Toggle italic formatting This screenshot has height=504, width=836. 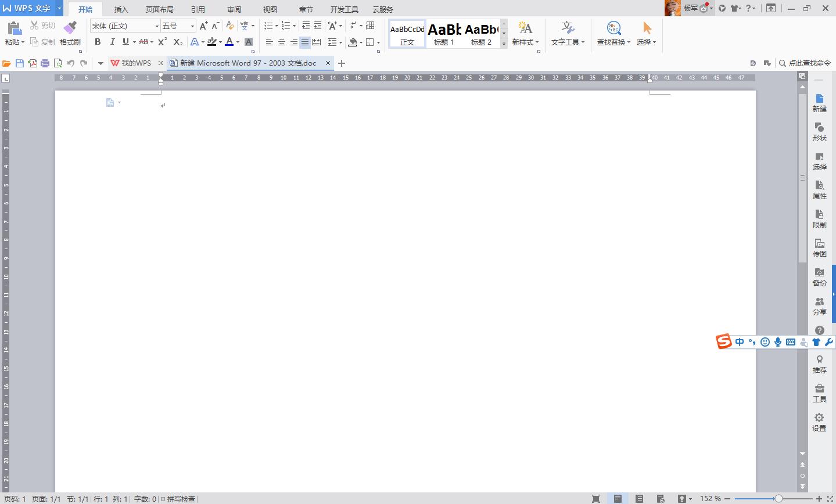click(112, 42)
